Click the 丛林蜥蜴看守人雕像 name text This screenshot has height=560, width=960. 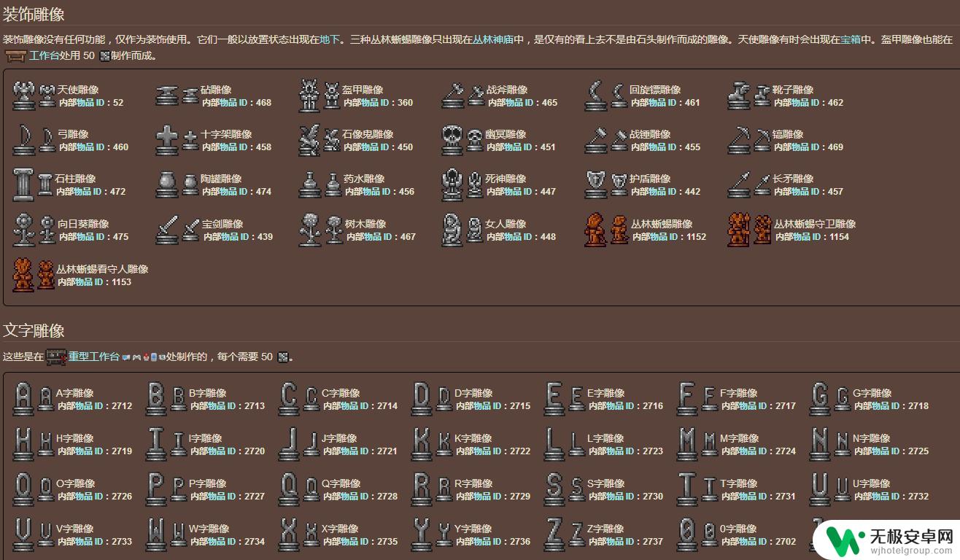pyautogui.click(x=102, y=269)
